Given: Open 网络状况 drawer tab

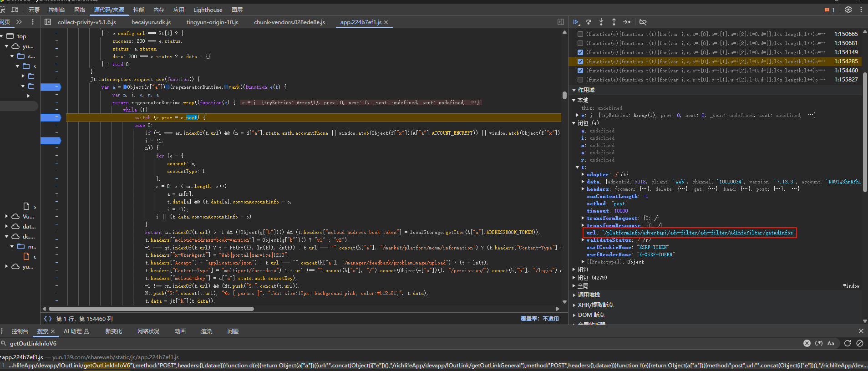Looking at the screenshot, I should (x=148, y=331).
